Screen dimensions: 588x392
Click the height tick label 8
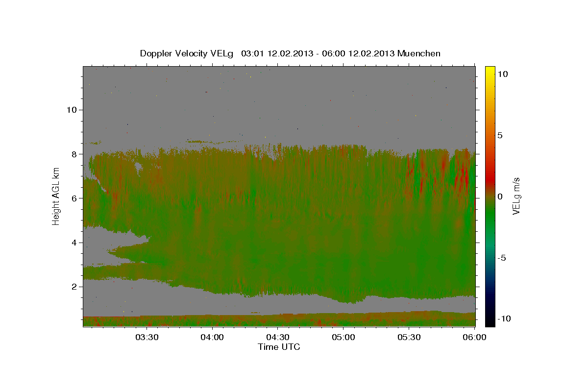click(74, 154)
